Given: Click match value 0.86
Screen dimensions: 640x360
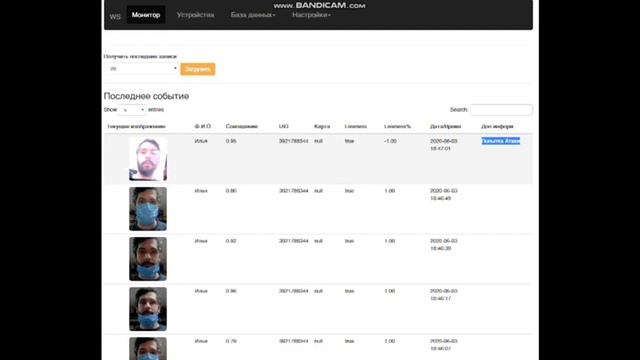Looking at the screenshot, I should (x=231, y=191).
